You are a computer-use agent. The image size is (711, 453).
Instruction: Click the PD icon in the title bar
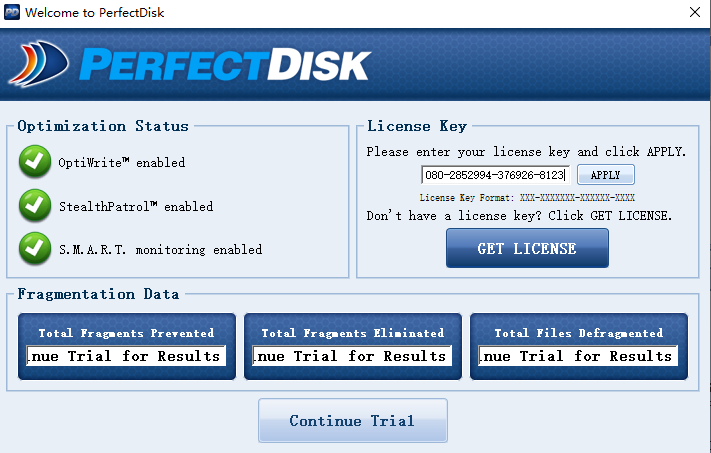point(12,12)
